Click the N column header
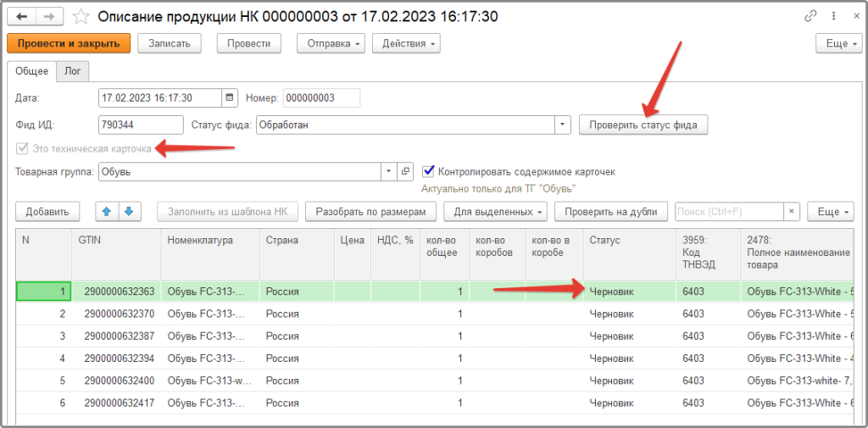 (44, 253)
